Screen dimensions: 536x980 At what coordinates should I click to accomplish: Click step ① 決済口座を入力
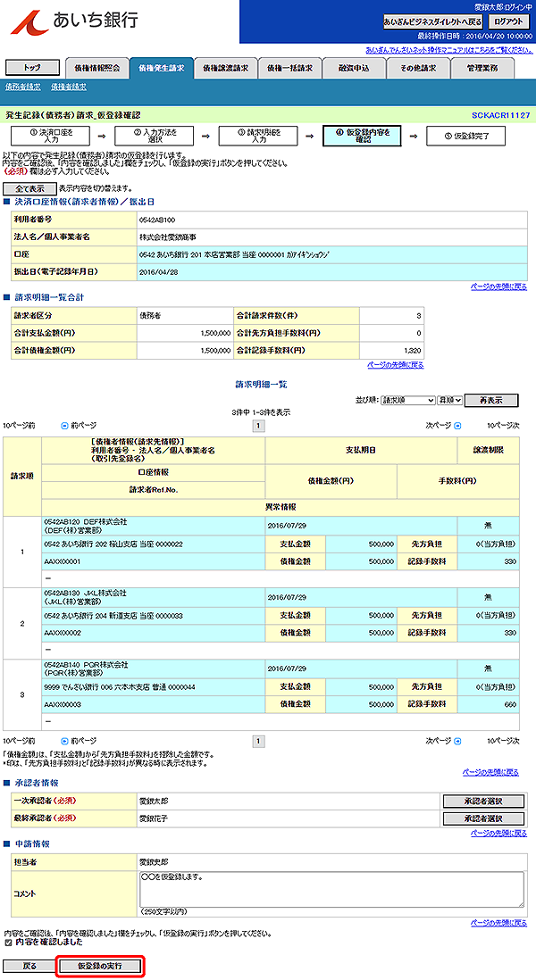point(50,136)
